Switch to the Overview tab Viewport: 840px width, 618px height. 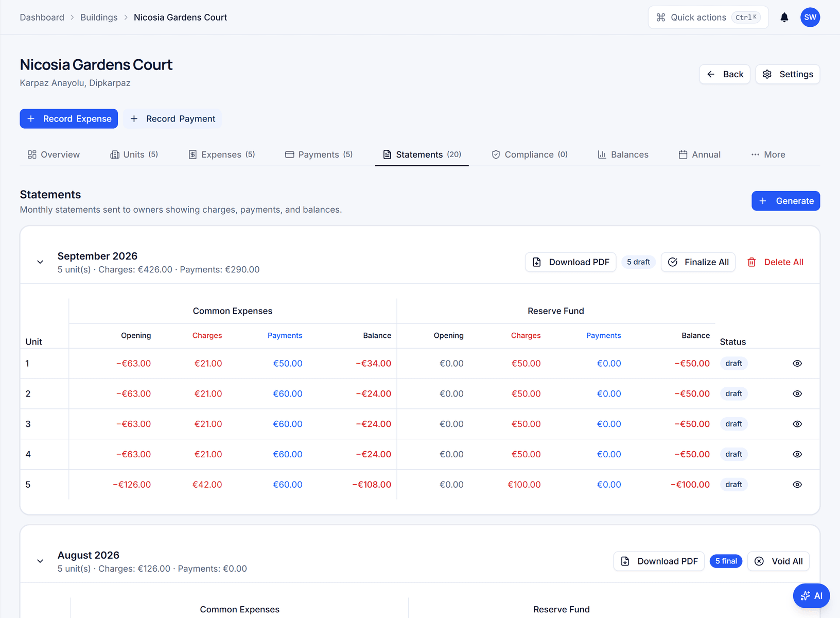click(54, 154)
